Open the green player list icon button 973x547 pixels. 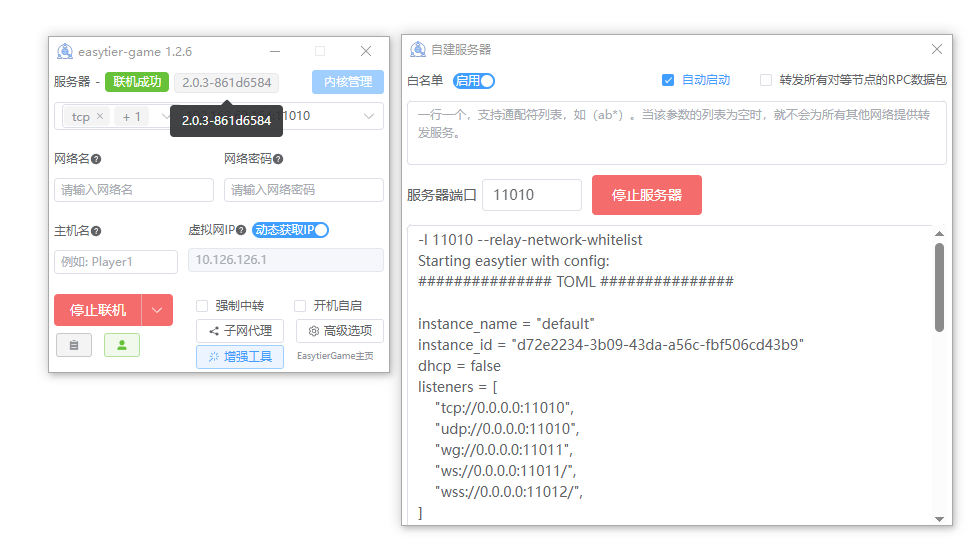click(122, 345)
